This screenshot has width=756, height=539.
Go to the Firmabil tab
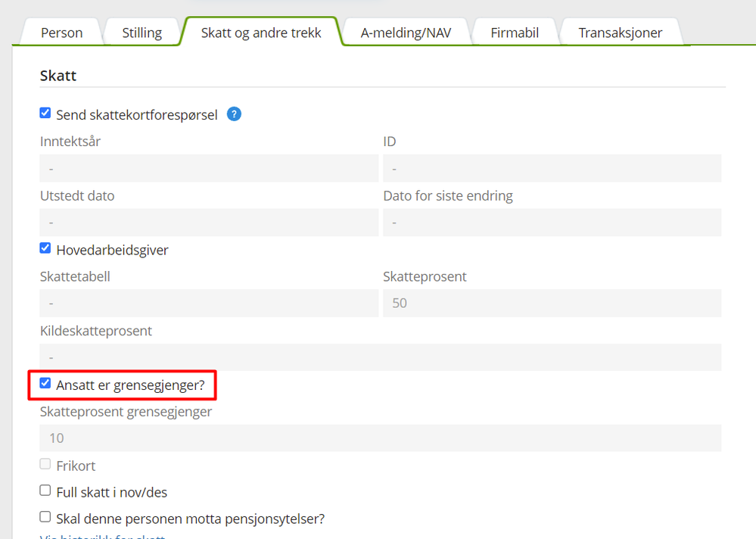pyautogui.click(x=515, y=33)
